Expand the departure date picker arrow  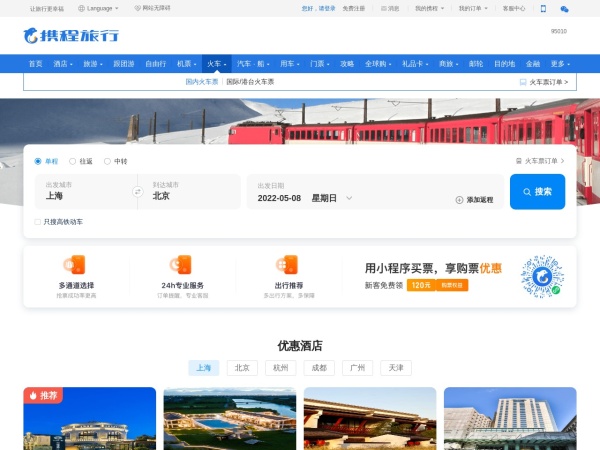click(x=349, y=198)
